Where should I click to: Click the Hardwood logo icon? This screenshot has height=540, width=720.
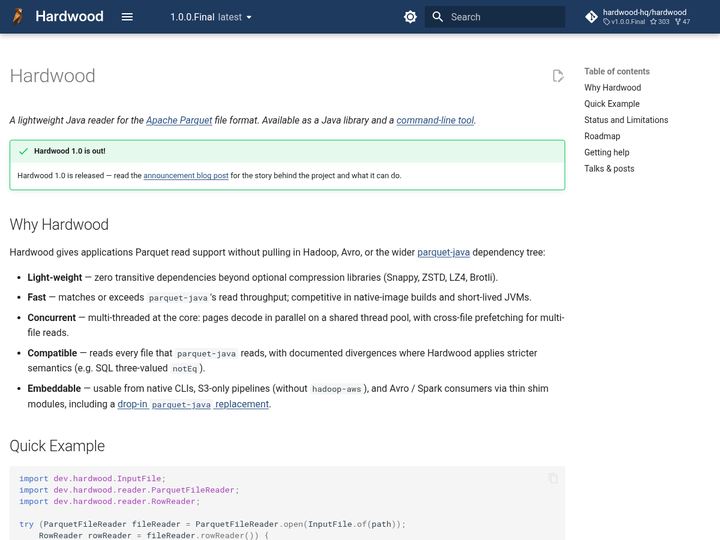tap(17, 17)
